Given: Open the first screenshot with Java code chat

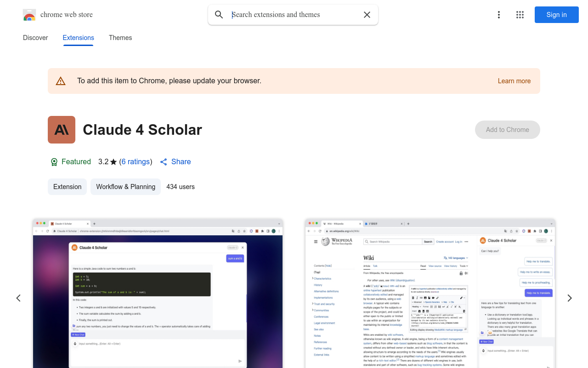Looking at the screenshot, I should (x=158, y=293).
